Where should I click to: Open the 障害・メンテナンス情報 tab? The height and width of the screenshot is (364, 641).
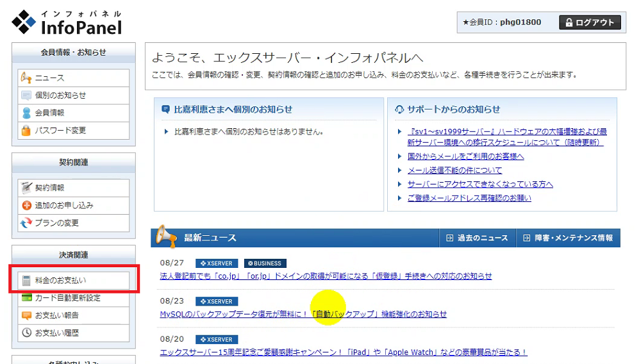[x=569, y=238]
